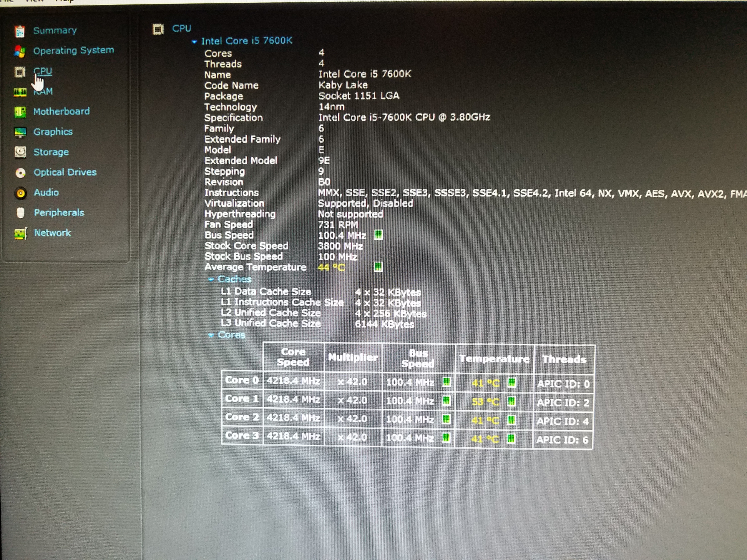This screenshot has height=560, width=747.
Task: Click Core 1 bus speed graph icon
Action: pyautogui.click(x=446, y=401)
